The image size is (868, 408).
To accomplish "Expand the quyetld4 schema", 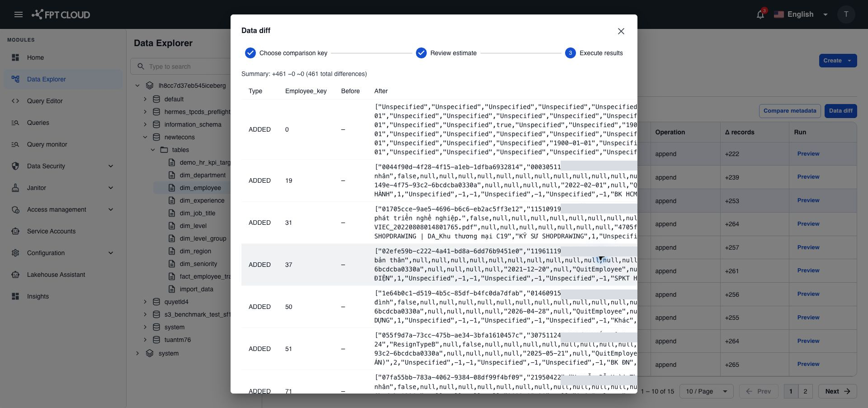I will pos(145,302).
